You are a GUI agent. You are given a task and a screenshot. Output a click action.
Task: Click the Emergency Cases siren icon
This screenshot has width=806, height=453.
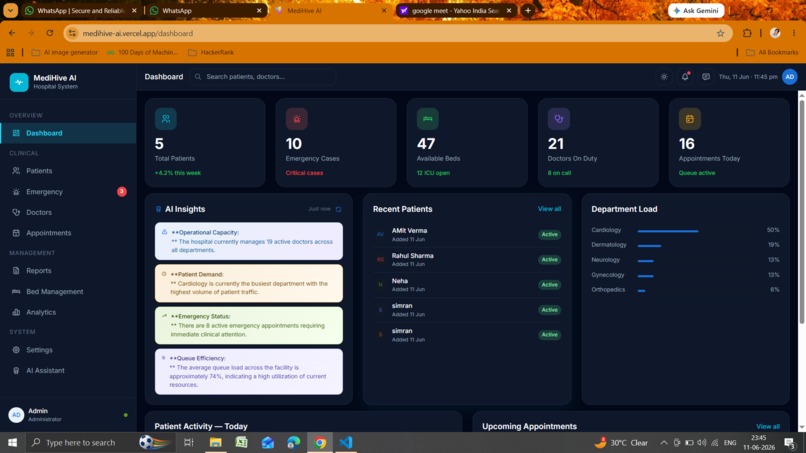pos(297,119)
